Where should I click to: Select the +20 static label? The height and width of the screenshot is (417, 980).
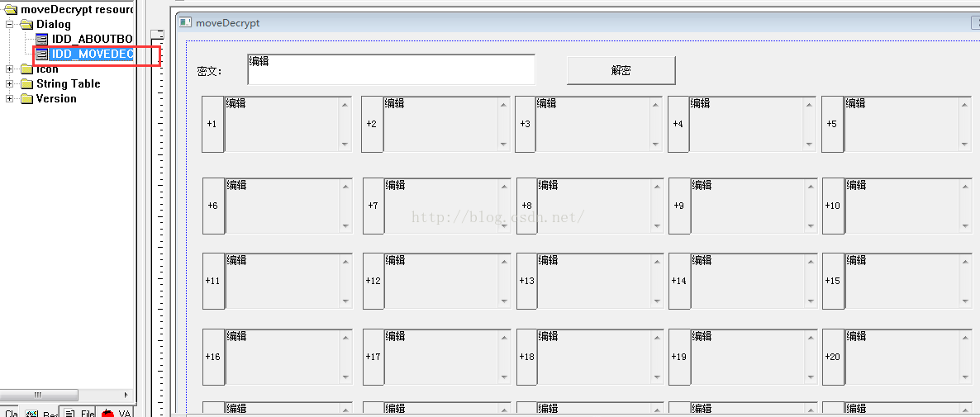(832, 357)
